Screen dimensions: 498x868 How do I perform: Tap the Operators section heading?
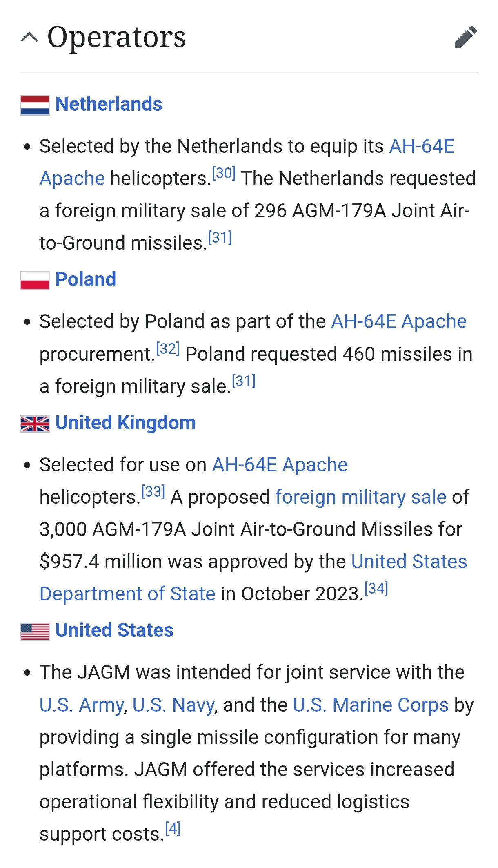116,37
